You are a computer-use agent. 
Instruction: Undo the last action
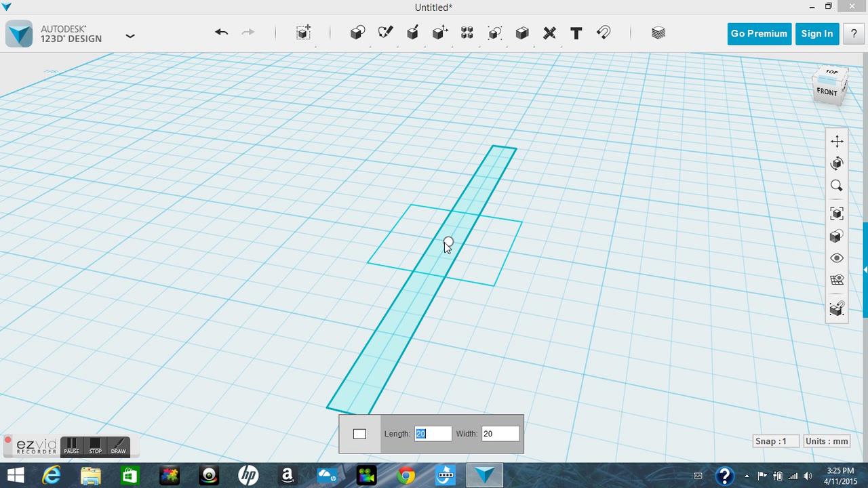point(221,33)
